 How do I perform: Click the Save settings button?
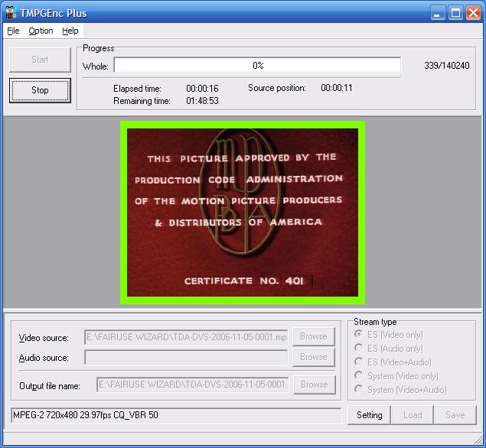[x=455, y=415]
